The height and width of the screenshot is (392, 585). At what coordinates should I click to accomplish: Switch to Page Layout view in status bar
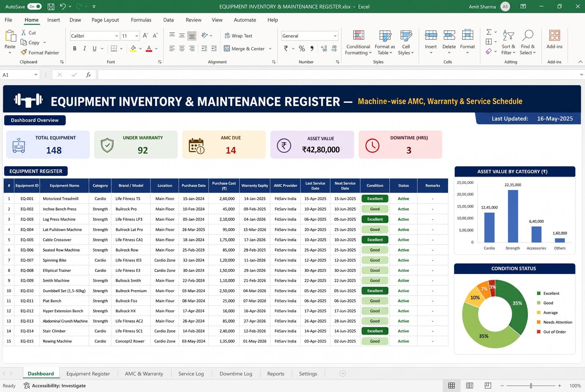click(x=470, y=385)
